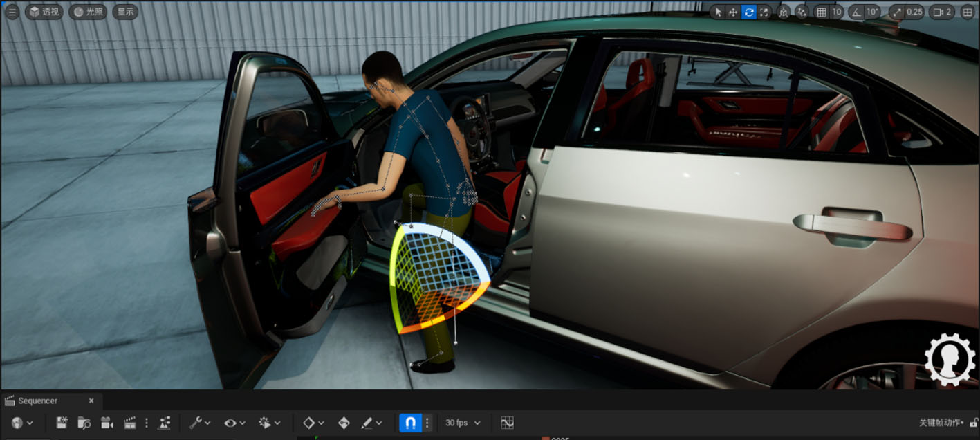980x440 pixels.
Task: Open render options three-dot menu
Action: click(146, 423)
